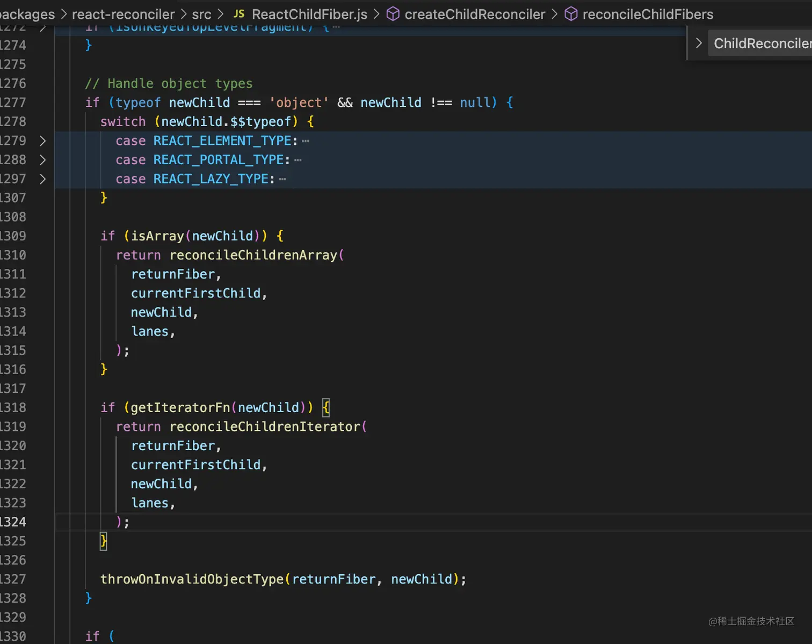This screenshot has height=644, width=812.
Task: Click the ChildReconciler label in the widget
Action: 763,43
